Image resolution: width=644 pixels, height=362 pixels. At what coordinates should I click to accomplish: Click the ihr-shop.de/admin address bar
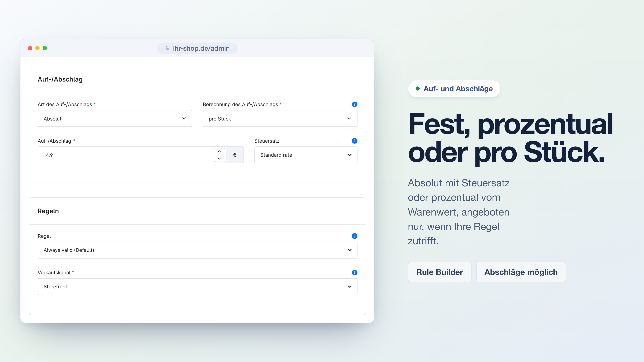click(x=197, y=48)
